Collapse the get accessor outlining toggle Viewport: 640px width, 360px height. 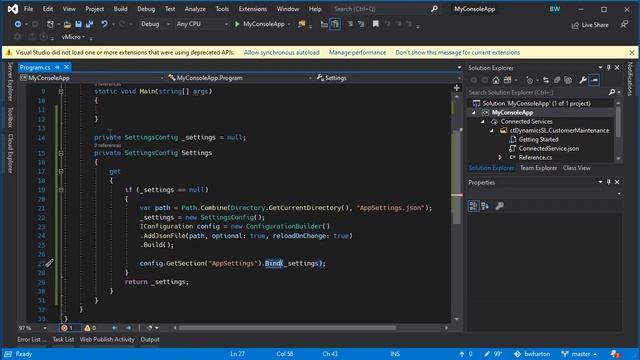click(x=61, y=171)
